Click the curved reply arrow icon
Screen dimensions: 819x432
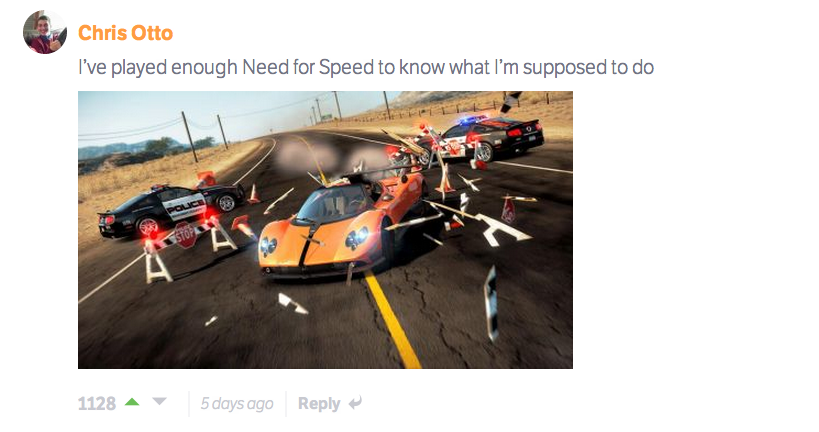tap(355, 403)
